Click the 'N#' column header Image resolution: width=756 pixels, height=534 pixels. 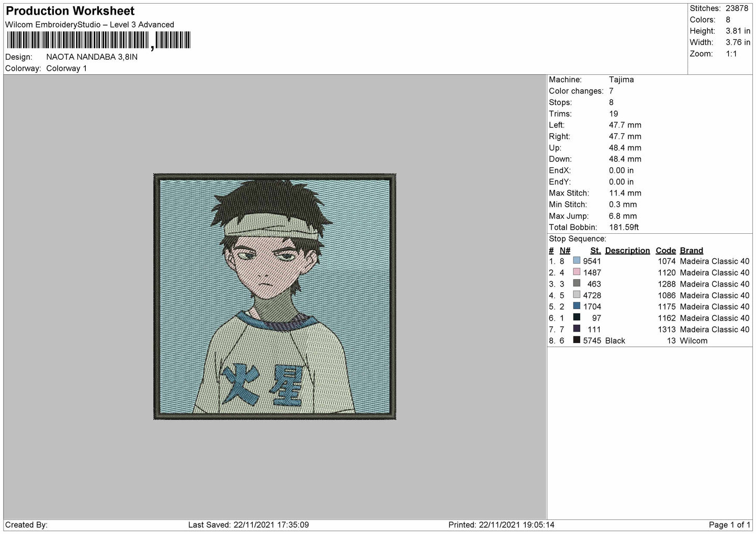tap(565, 251)
